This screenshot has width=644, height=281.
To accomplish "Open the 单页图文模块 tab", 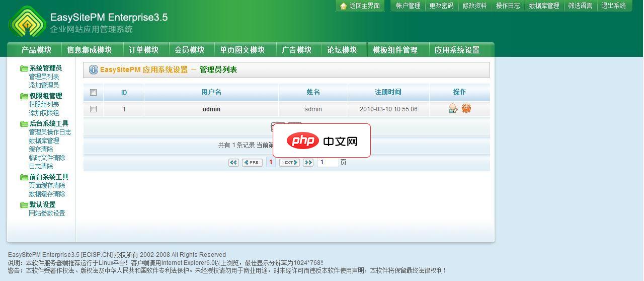I will tap(242, 50).
